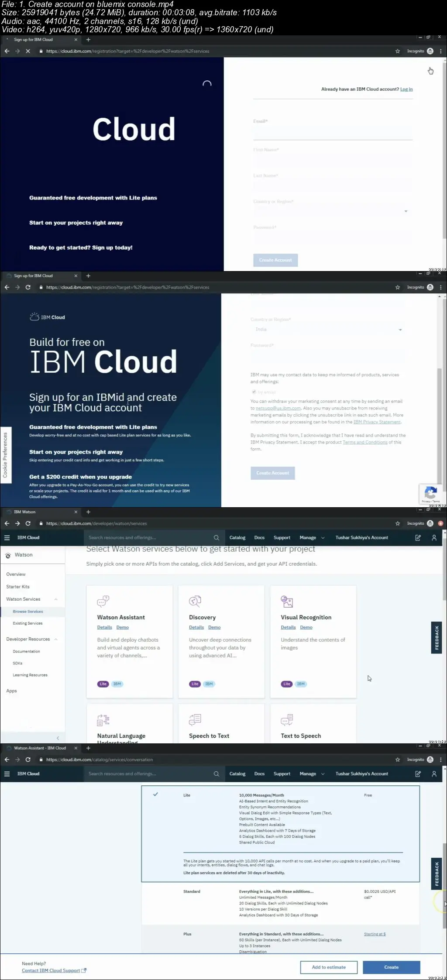Open the Terms and Conditions link
The width and height of the screenshot is (447, 980).
click(x=365, y=442)
